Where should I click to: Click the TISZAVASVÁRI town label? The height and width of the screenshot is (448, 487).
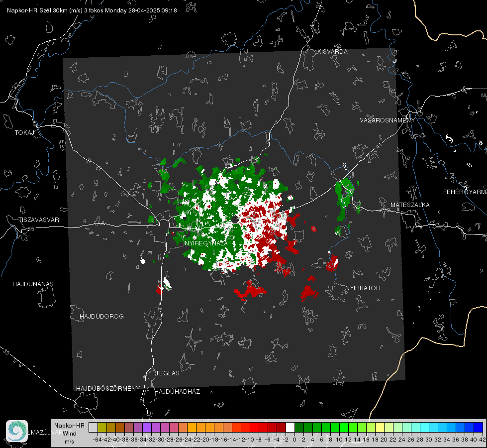tap(39, 220)
